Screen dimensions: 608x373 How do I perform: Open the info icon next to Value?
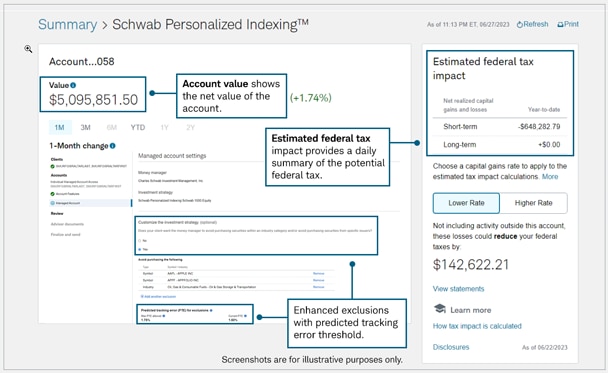(73, 85)
